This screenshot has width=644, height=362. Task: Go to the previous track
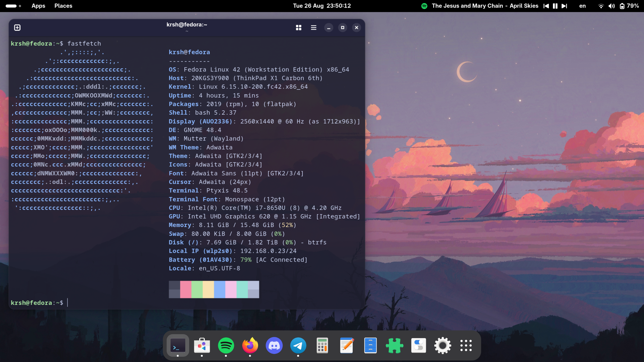546,6
